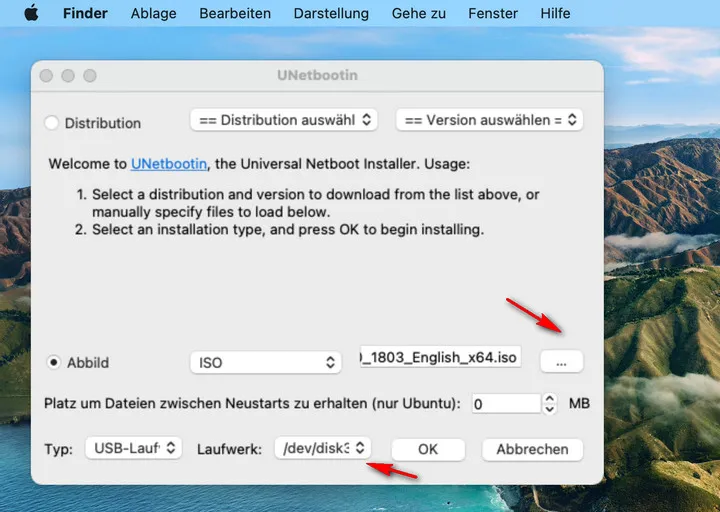Open the Bearbeiten menu
Screen dimensions: 720x512
(235, 13)
